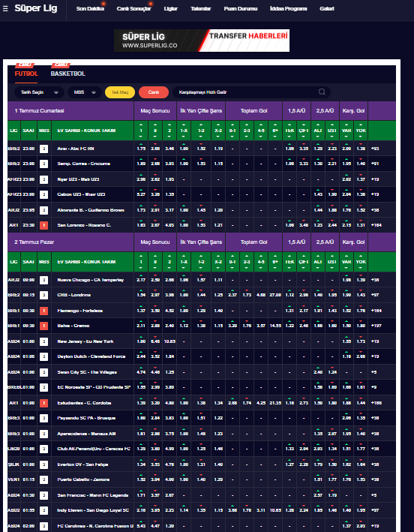Click match name Everton DV - San Felipe
The image size is (414, 532).
pos(82,464)
